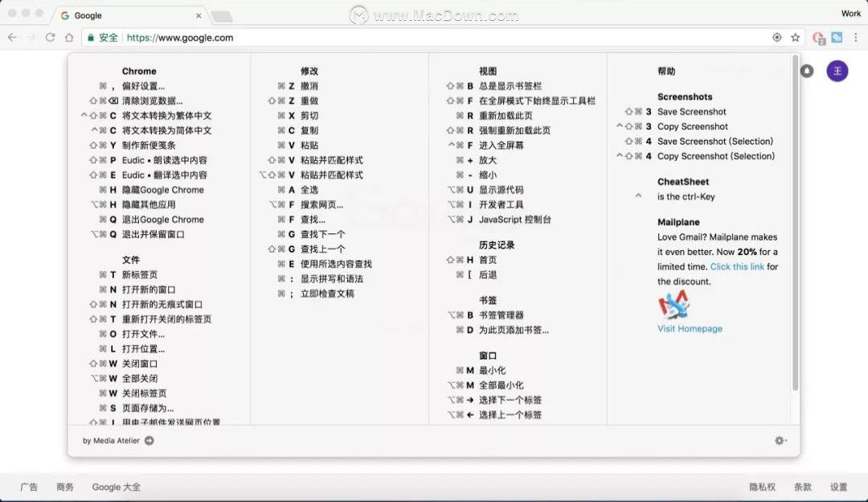Select the 全选 entry
Image resolution: width=868 pixels, height=502 pixels.
[309, 190]
